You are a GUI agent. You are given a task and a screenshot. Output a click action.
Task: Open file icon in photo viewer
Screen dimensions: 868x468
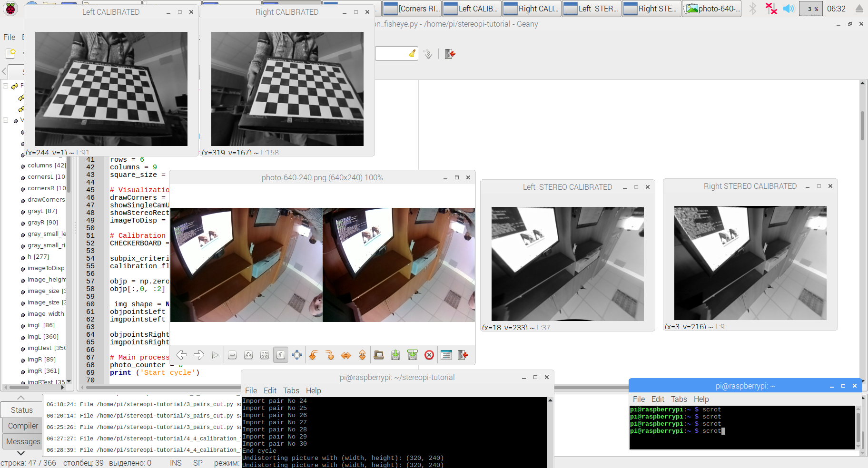tap(379, 355)
